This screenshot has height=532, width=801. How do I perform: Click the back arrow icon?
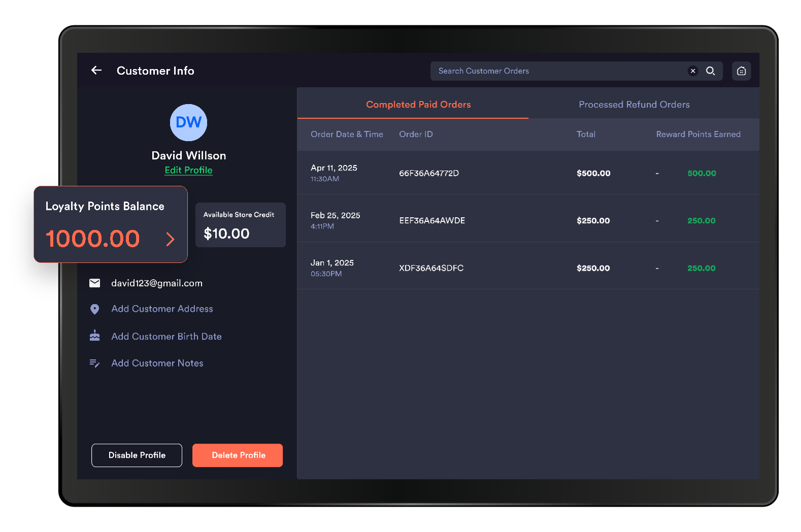click(x=96, y=71)
